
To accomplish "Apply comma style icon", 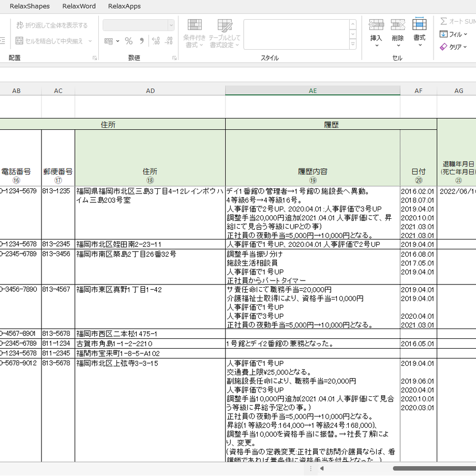I will 142,41.
